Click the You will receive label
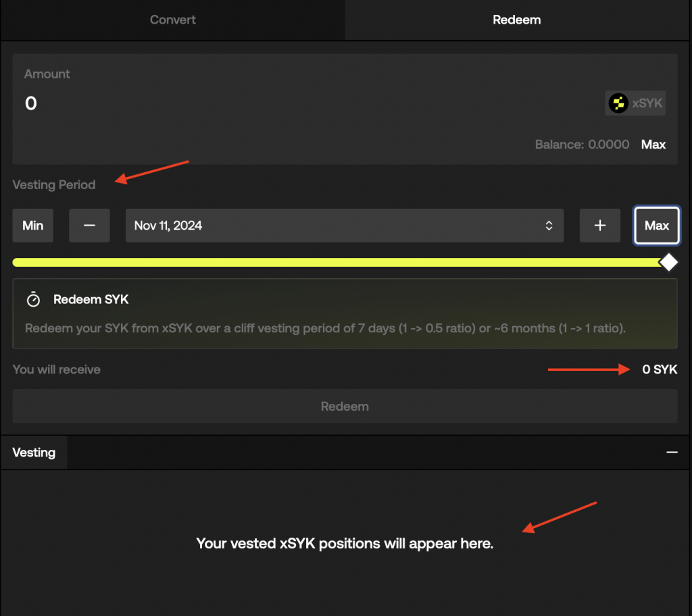Screen dimensions: 692x616 tap(57, 369)
